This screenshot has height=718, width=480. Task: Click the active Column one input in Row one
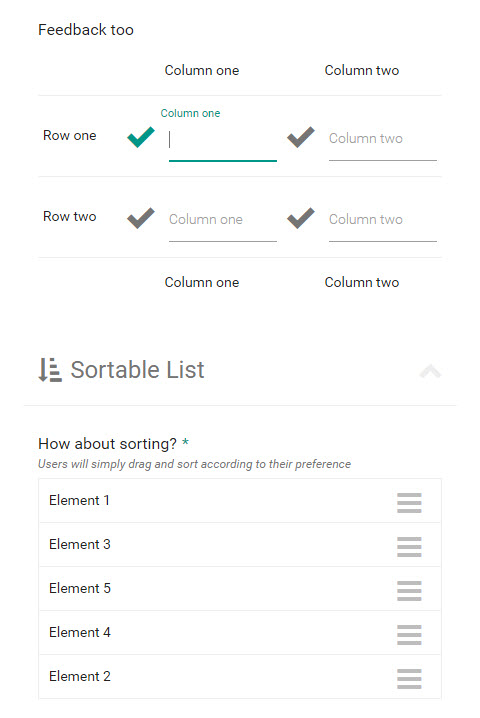pos(223,139)
